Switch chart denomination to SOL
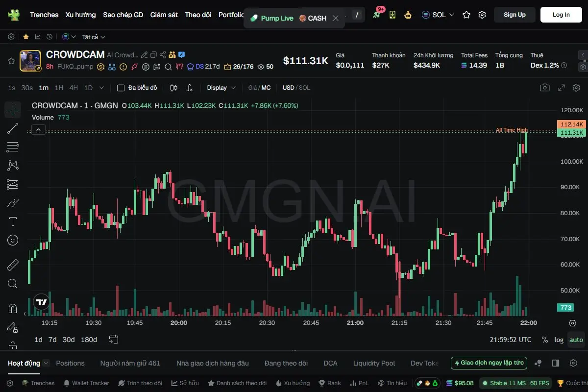588x392 pixels. pyautogui.click(x=304, y=88)
